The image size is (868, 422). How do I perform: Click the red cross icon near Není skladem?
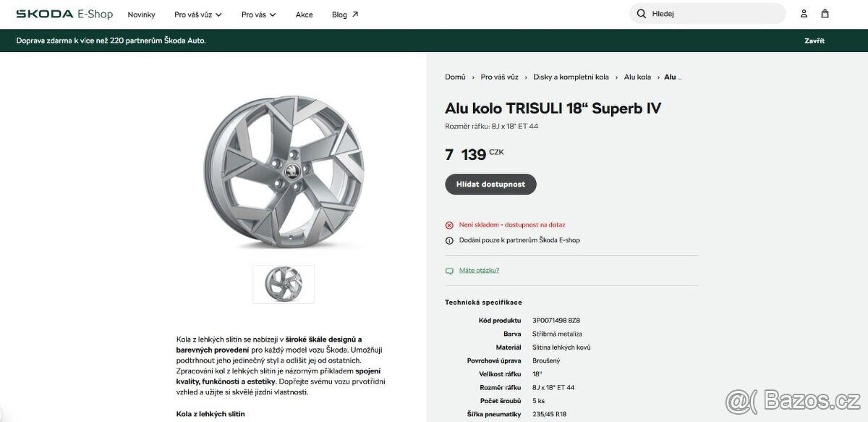pyautogui.click(x=448, y=224)
